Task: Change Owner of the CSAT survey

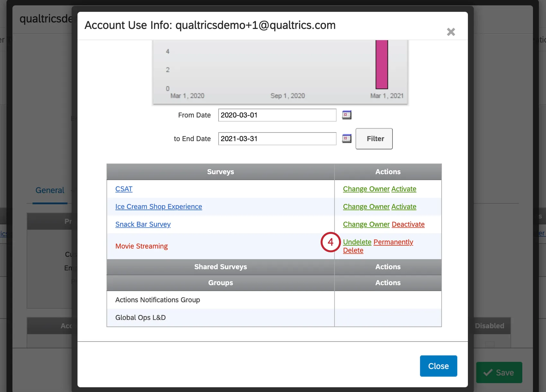Action: [x=366, y=189]
